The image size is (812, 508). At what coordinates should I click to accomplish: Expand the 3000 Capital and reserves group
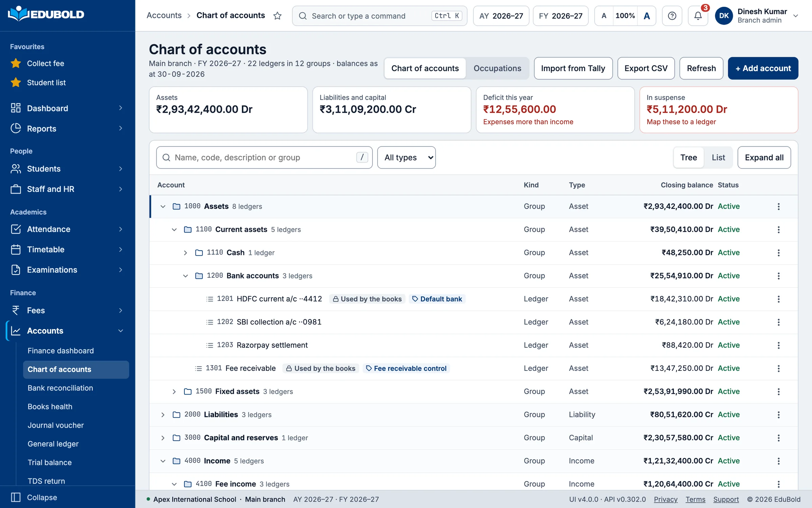click(x=163, y=438)
